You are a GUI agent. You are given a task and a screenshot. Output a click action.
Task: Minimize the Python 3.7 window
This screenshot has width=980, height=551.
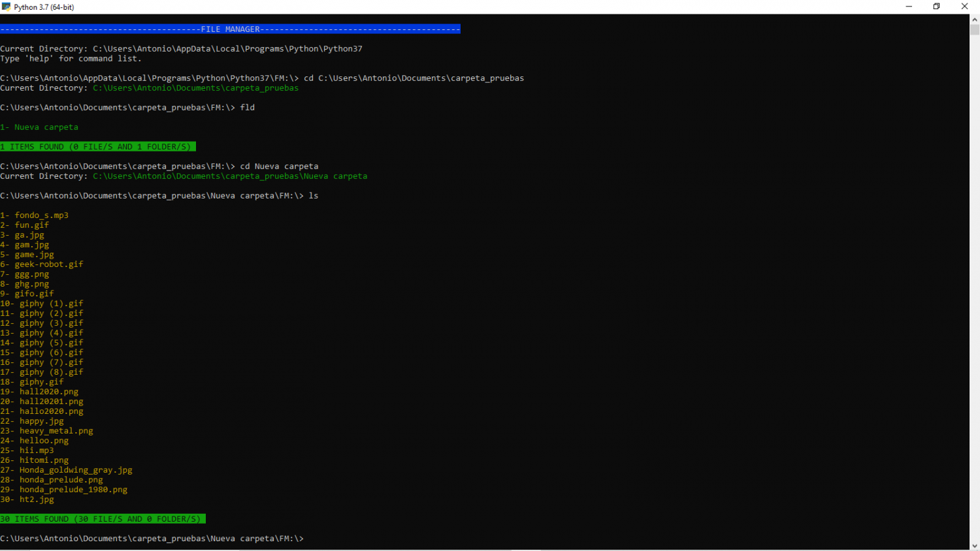click(908, 7)
